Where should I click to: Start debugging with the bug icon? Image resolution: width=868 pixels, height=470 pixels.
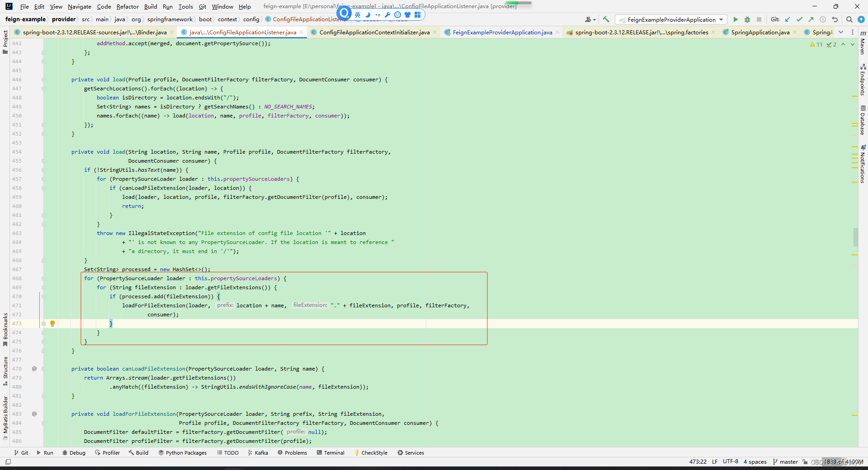point(747,19)
